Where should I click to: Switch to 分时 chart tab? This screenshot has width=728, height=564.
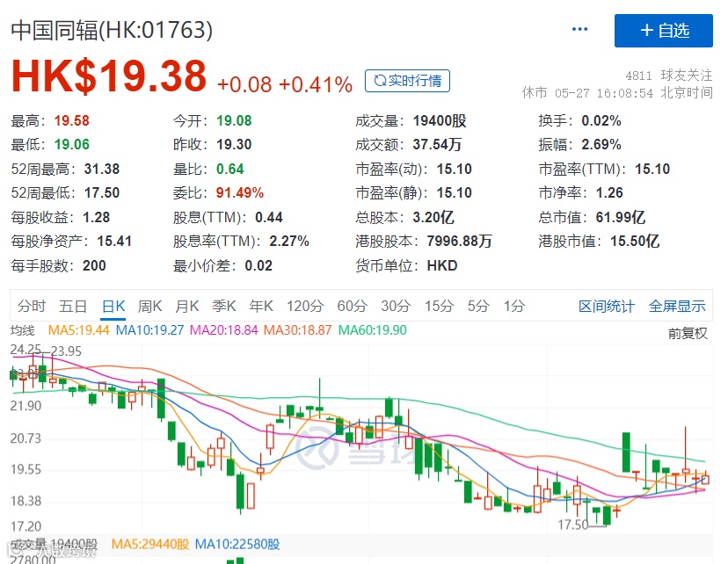(32, 306)
